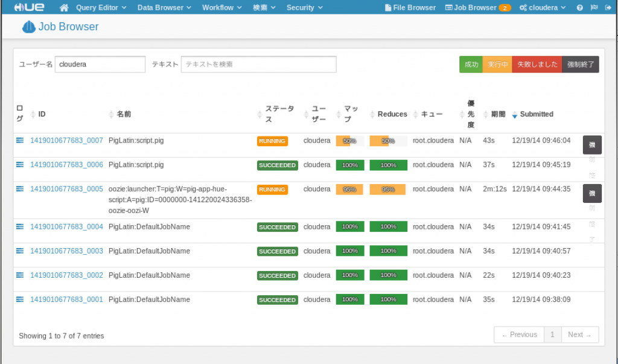
Task: View logs for job 1419010677683_0002
Action: click(x=20, y=275)
